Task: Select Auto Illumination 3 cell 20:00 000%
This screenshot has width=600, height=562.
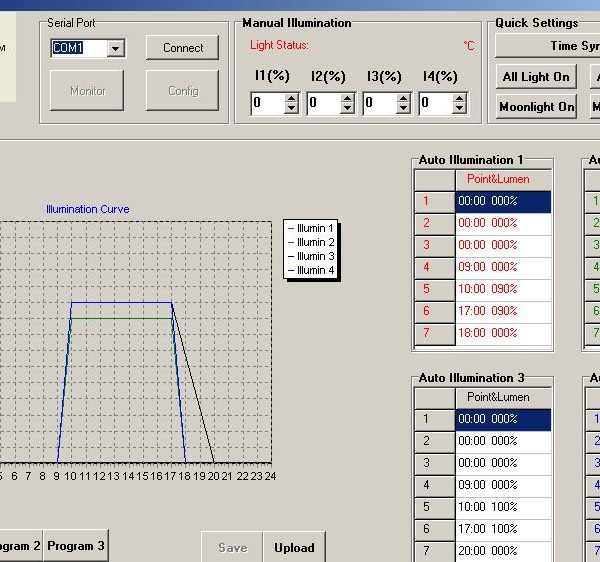Action: click(x=503, y=551)
